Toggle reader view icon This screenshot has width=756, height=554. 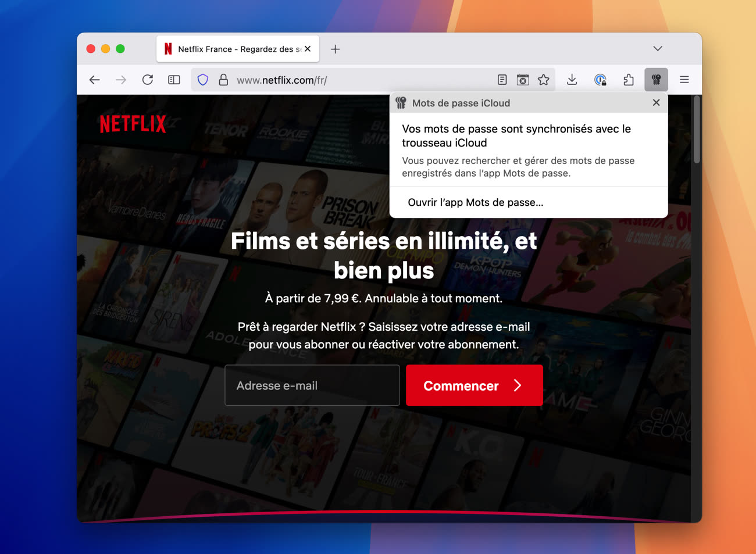coord(502,80)
